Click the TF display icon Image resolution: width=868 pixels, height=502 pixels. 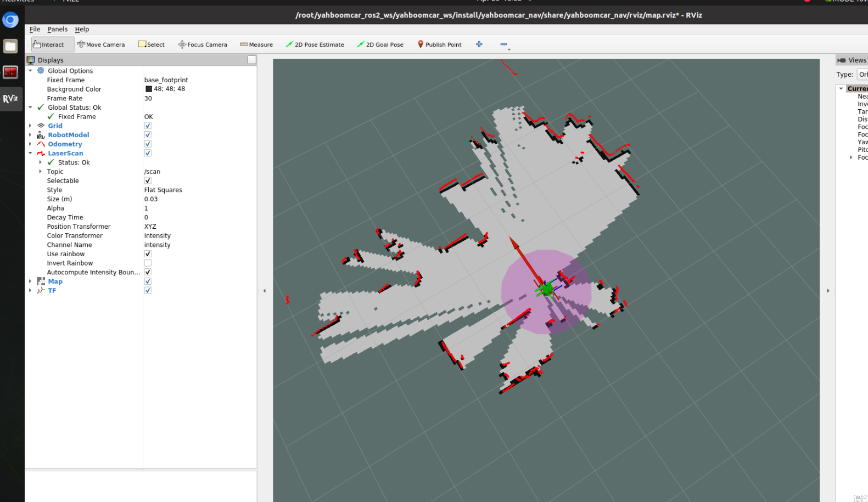coord(41,291)
